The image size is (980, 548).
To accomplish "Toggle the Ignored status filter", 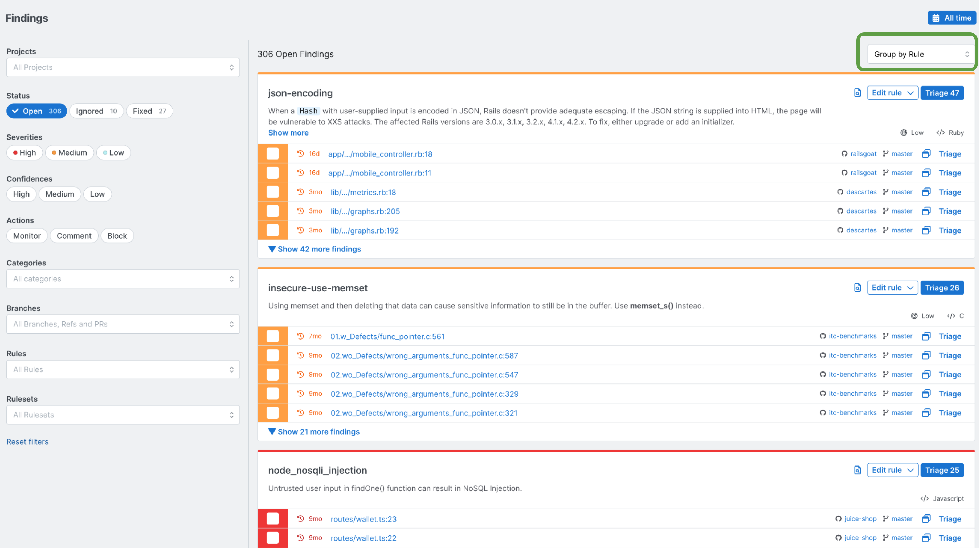I will tap(96, 111).
